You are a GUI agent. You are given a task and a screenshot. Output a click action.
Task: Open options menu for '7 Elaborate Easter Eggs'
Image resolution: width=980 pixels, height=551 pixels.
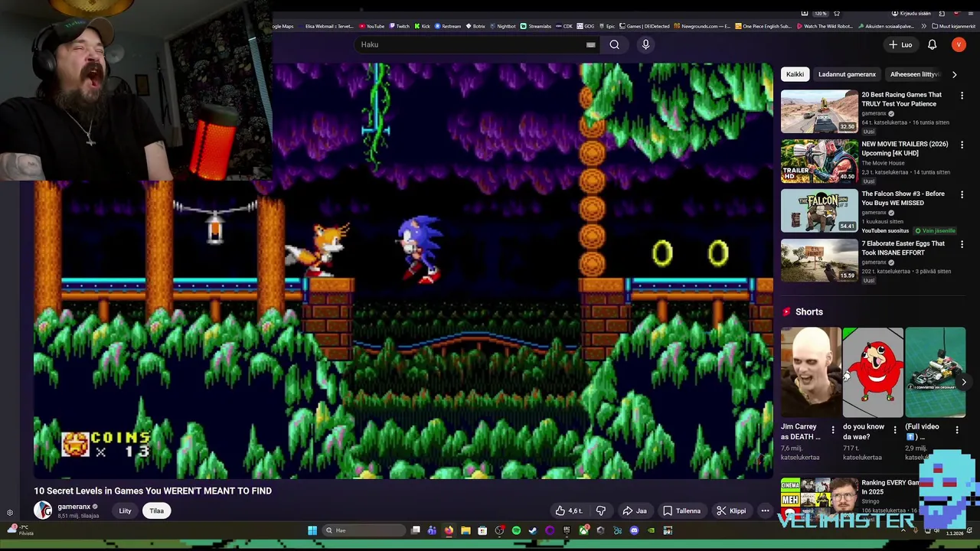pyautogui.click(x=962, y=244)
